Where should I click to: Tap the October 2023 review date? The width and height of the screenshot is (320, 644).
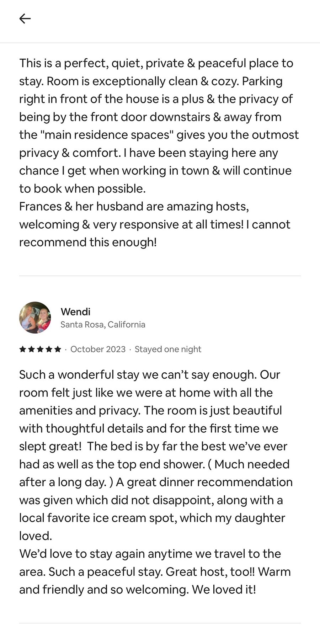click(98, 349)
